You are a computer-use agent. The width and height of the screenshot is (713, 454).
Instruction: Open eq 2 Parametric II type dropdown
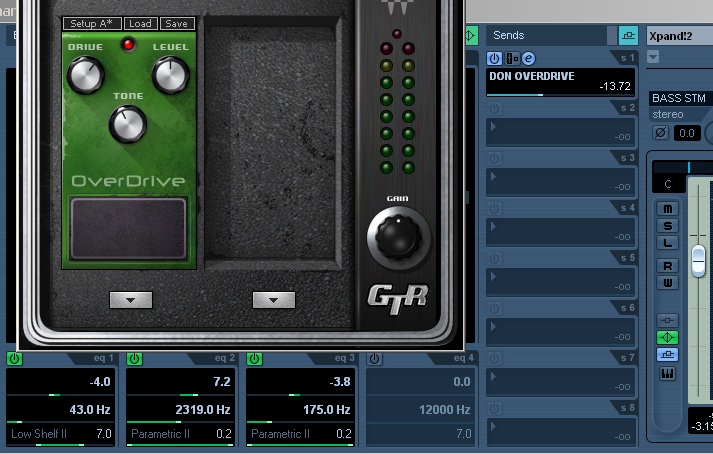point(160,434)
